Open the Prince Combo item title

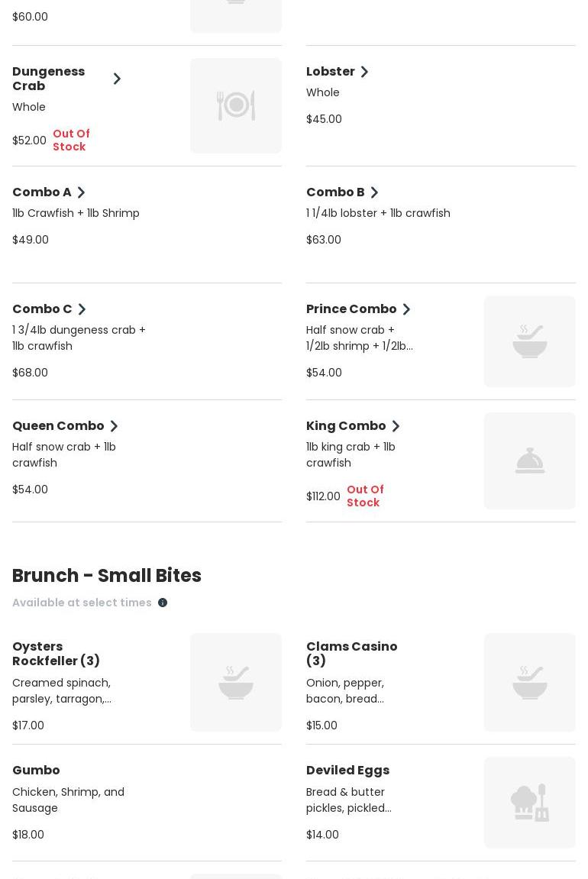pyautogui.click(x=351, y=309)
